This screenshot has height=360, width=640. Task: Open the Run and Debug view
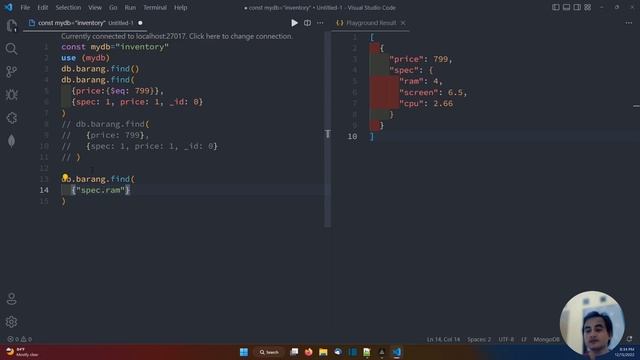pyautogui.click(x=11, y=95)
